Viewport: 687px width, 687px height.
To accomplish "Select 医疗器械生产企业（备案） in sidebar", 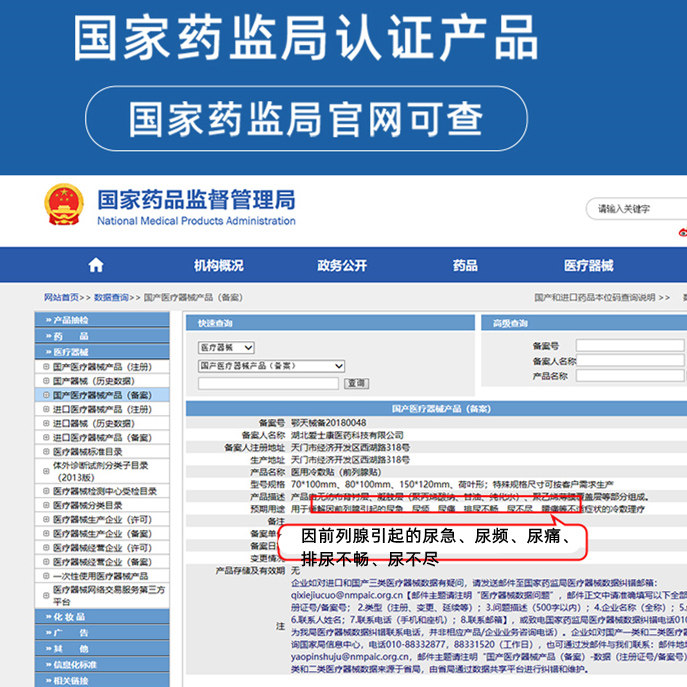I will tap(102, 534).
